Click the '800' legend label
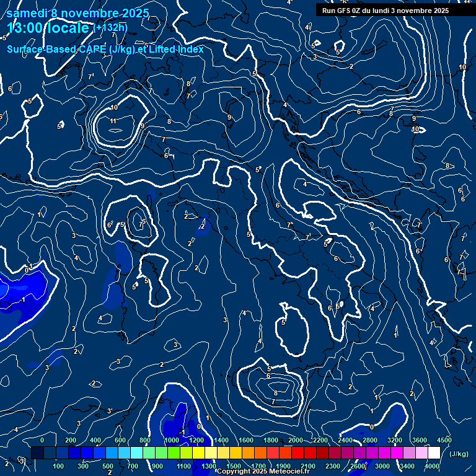This screenshot has width=476, height=476. (x=145, y=440)
